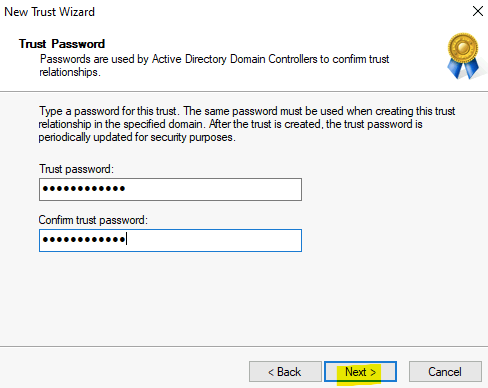Cancel the New Trust Wizard
This screenshot has height=388, width=488.
coord(445,371)
